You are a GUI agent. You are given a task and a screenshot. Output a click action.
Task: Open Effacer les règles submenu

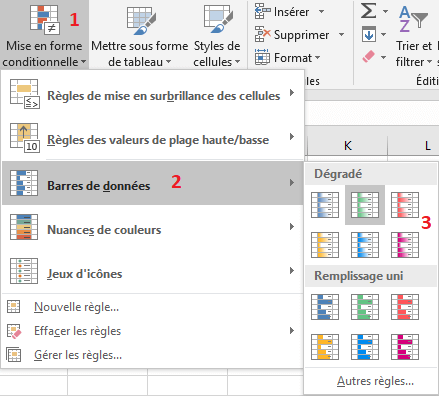(x=153, y=331)
